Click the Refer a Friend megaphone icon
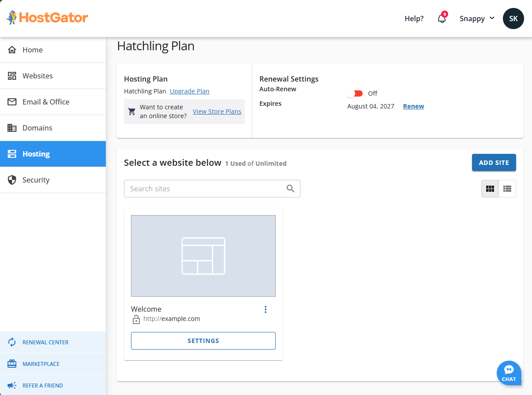 tap(12, 385)
